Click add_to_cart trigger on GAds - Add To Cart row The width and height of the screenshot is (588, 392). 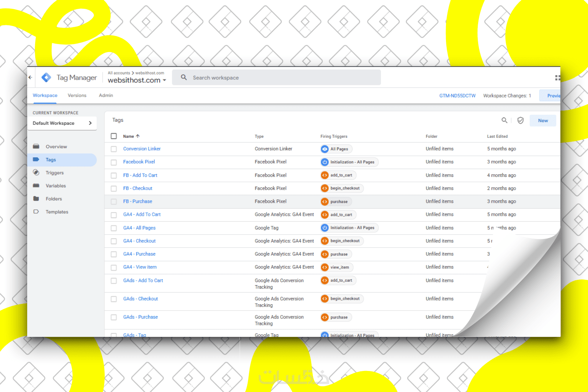(338, 281)
